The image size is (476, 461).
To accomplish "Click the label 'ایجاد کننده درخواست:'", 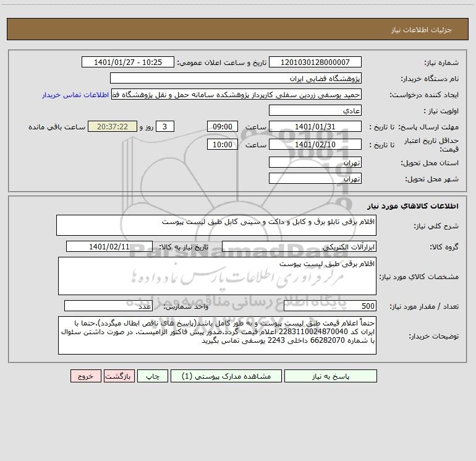I will click(x=424, y=95).
